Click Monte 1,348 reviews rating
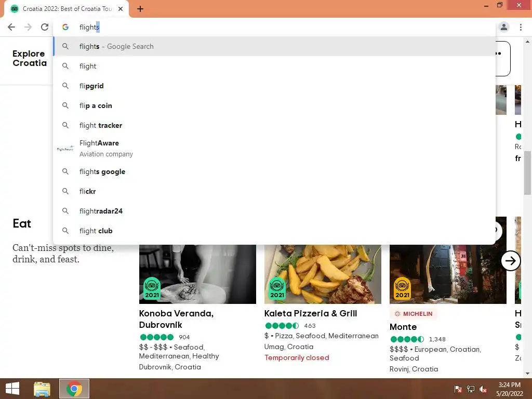The width and height of the screenshot is (532, 399). point(418,339)
